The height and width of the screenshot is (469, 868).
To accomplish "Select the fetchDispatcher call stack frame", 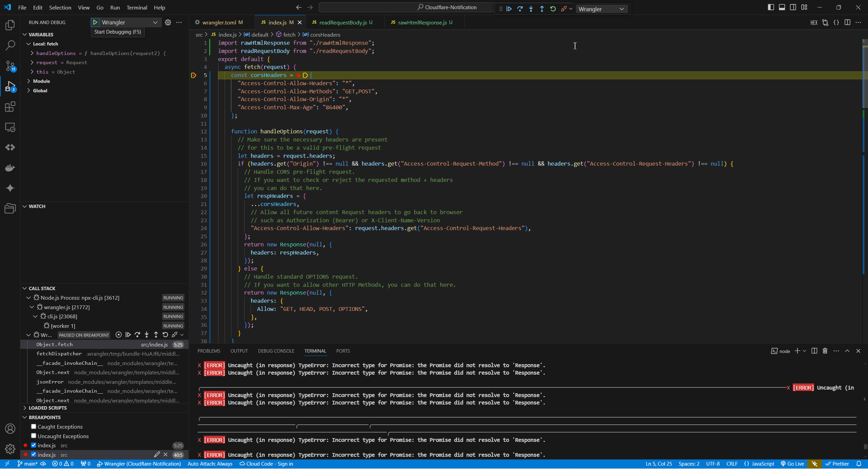I will pyautogui.click(x=59, y=354).
